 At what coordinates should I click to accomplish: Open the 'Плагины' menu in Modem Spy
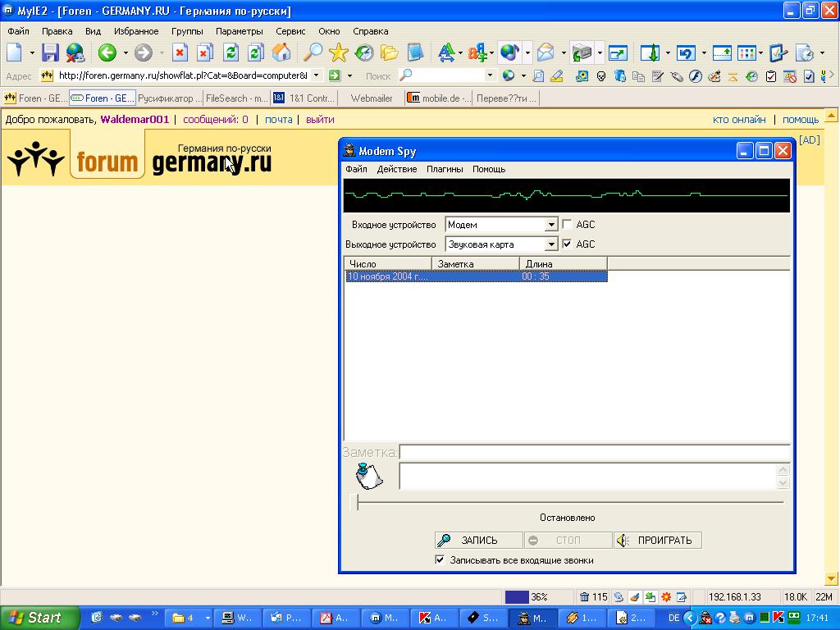(445, 169)
